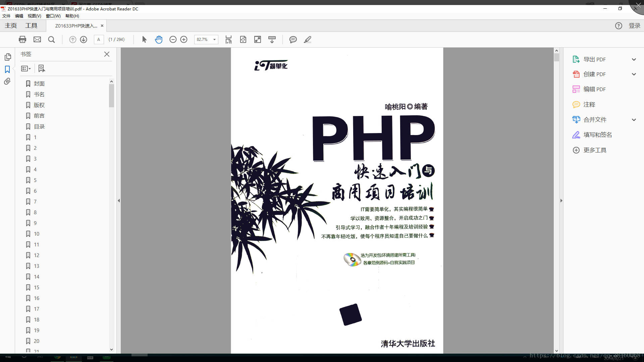The width and height of the screenshot is (644, 362).
Task: Click the zoom in plus icon
Action: click(x=184, y=40)
